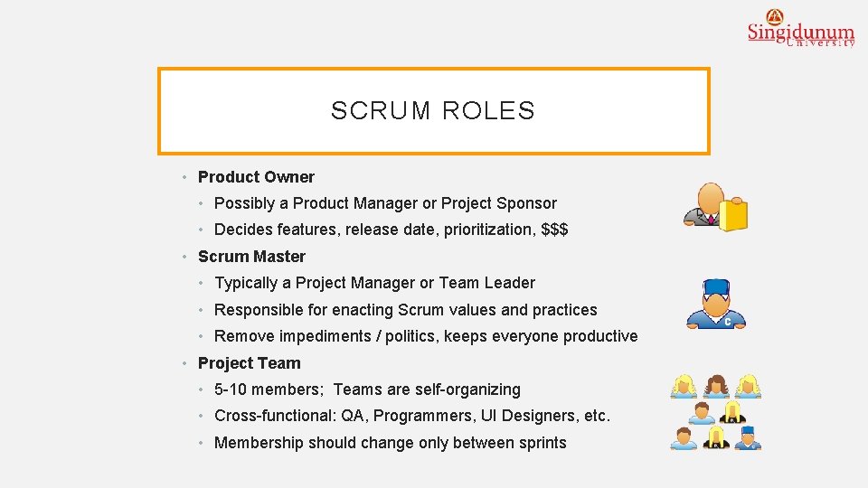Click the yellow folder held by Product Owner
This screenshot has width=868, height=488.
click(x=733, y=213)
